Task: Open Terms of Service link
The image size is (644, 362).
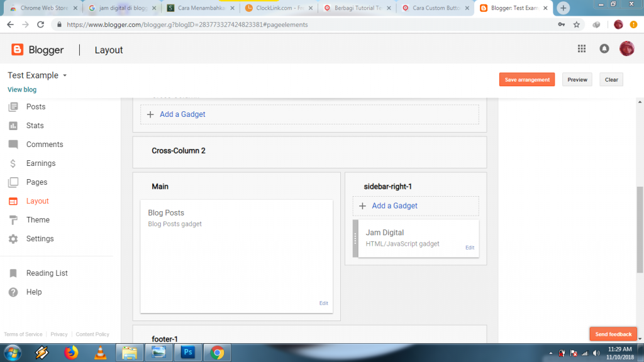Action: click(23, 334)
